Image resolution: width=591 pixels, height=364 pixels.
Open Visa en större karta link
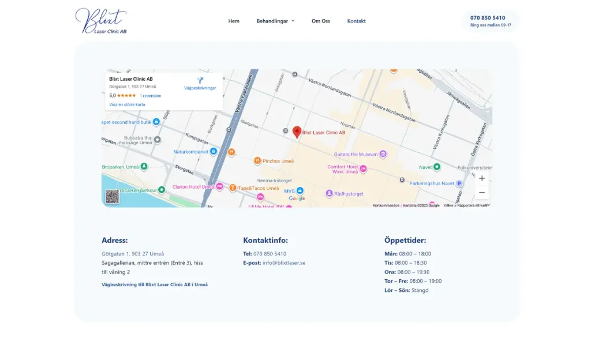(127, 104)
